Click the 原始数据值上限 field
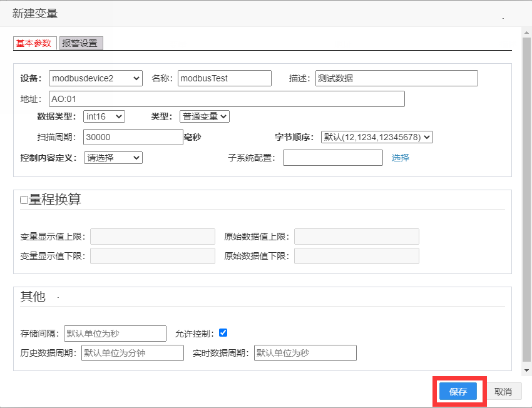This screenshot has width=532, height=408. 357,237
